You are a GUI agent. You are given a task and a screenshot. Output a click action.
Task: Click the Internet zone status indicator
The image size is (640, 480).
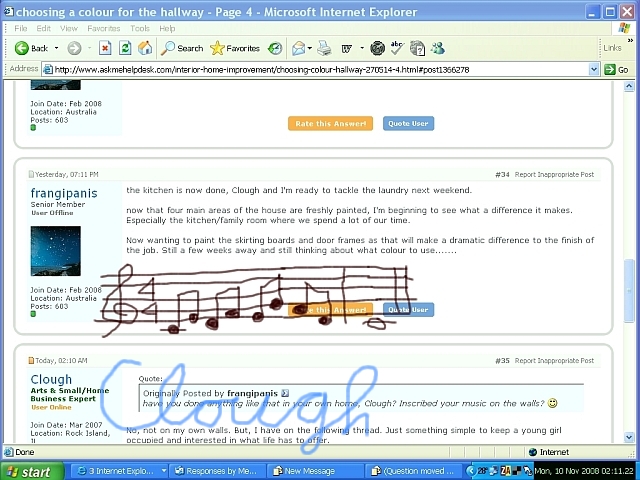pyautogui.click(x=549, y=452)
